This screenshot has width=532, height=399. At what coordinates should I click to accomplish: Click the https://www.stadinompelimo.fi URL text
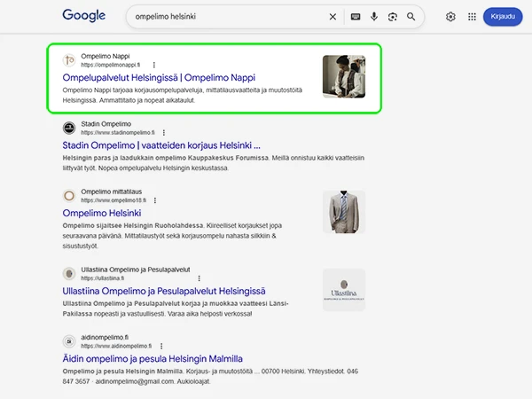click(x=118, y=133)
